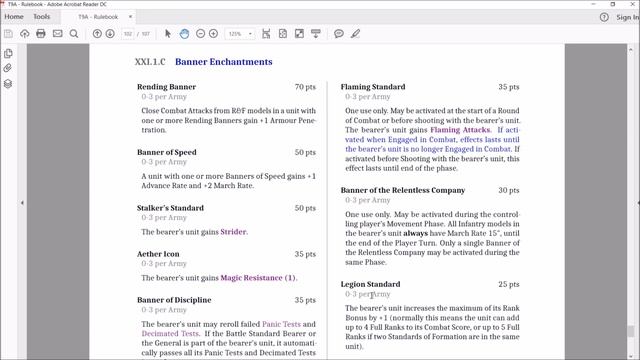Screen dimensions: 640x360
Task: Open the Help question mark menu
Action: (604, 17)
